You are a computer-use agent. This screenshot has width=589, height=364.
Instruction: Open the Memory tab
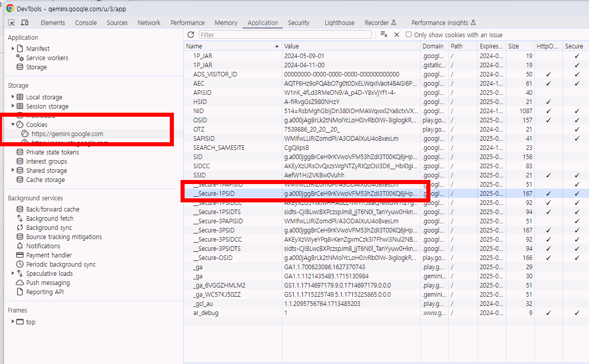(226, 22)
